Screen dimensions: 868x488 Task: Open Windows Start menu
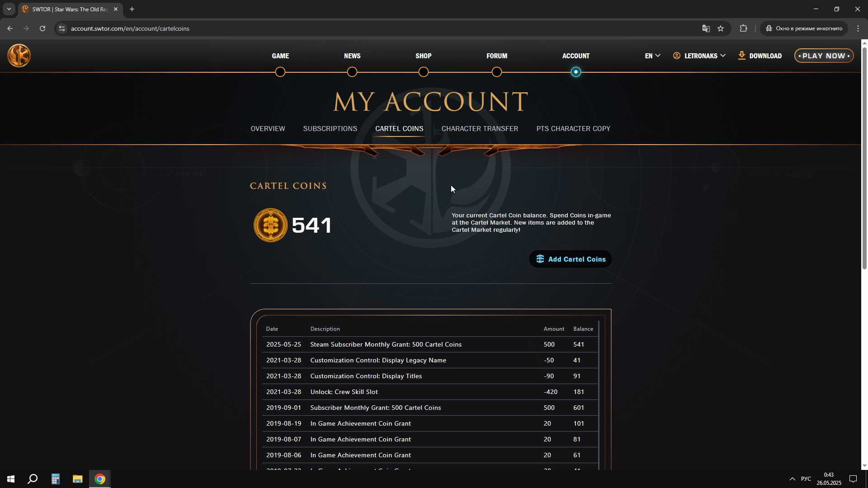(x=11, y=479)
